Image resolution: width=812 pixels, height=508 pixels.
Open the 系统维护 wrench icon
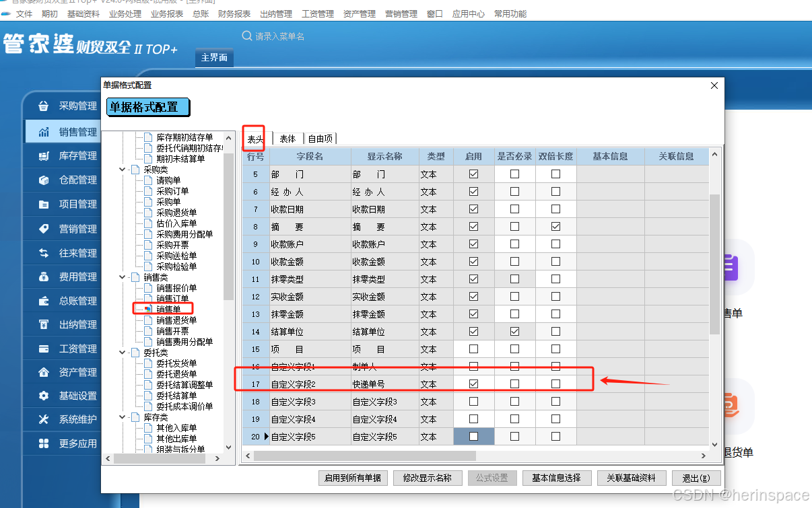tap(44, 420)
